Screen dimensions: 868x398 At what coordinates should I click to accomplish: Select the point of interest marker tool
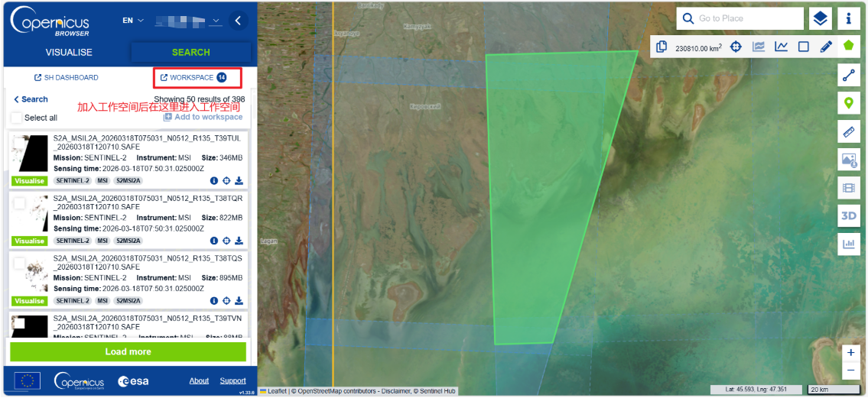849,103
